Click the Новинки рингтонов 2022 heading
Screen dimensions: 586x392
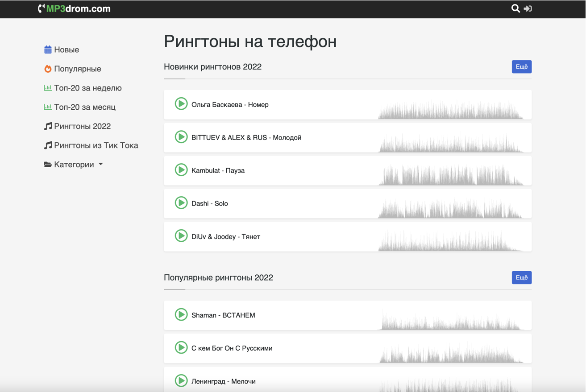coord(212,67)
